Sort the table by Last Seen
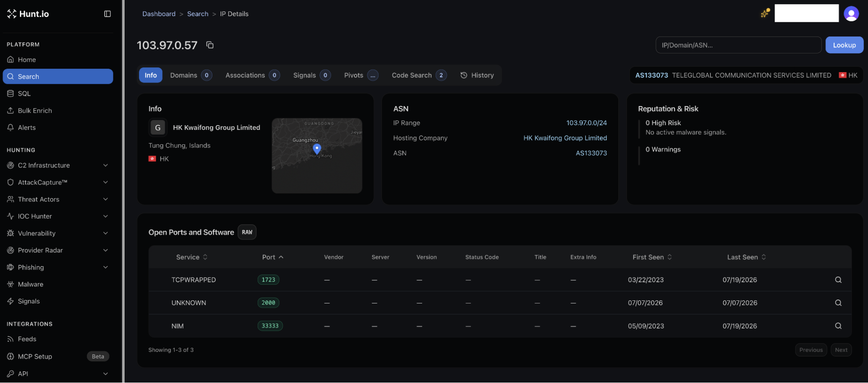 click(x=747, y=257)
